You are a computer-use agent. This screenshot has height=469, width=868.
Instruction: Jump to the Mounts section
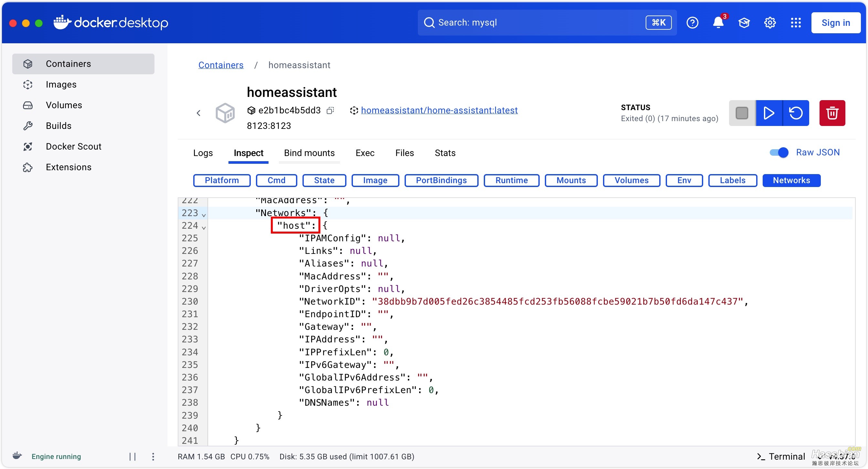571,180
